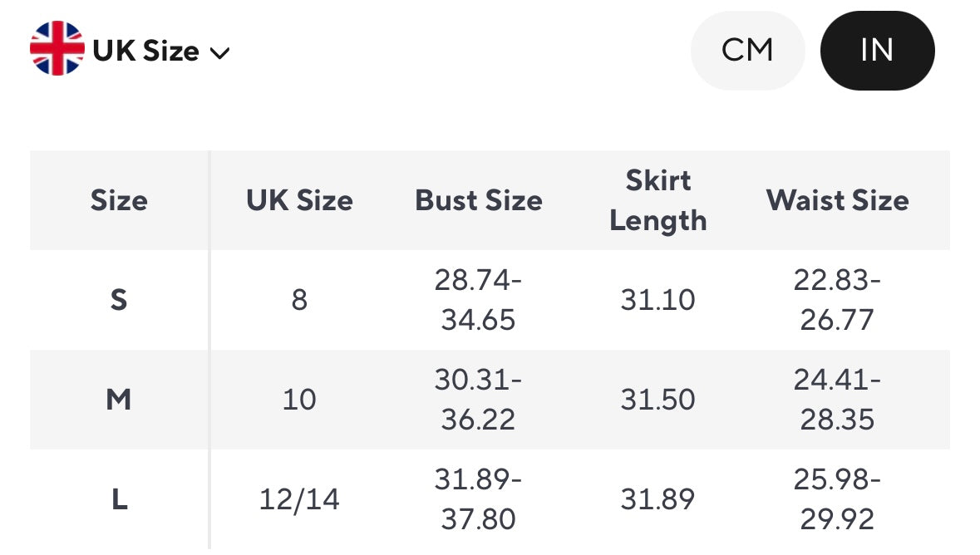Switch measurements to CM
The image size is (980, 555).
747,50
